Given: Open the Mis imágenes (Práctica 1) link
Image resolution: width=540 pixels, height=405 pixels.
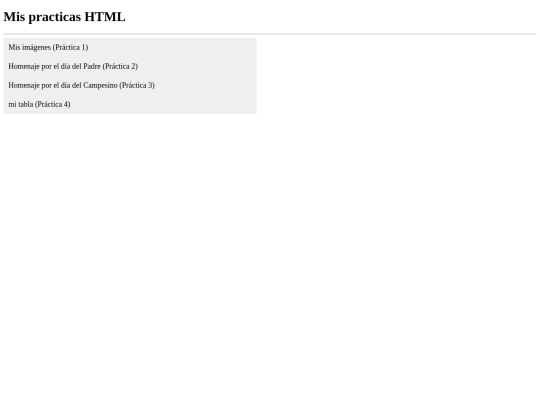Looking at the screenshot, I should (x=48, y=47).
